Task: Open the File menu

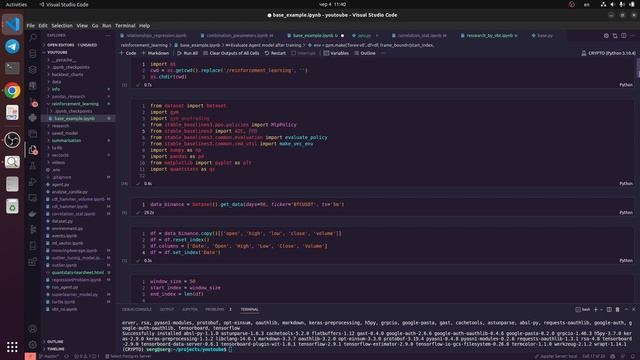Action: 31,25
